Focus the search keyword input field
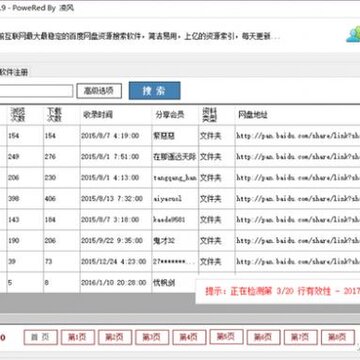Image resolution: width=360 pixels, height=360 pixels. 36,91
